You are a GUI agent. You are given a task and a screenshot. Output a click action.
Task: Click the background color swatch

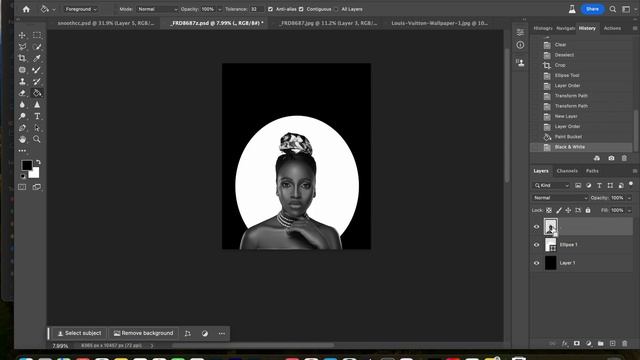pos(35,173)
